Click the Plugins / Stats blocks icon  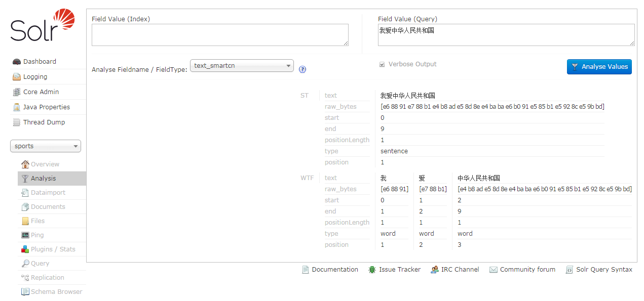point(25,249)
